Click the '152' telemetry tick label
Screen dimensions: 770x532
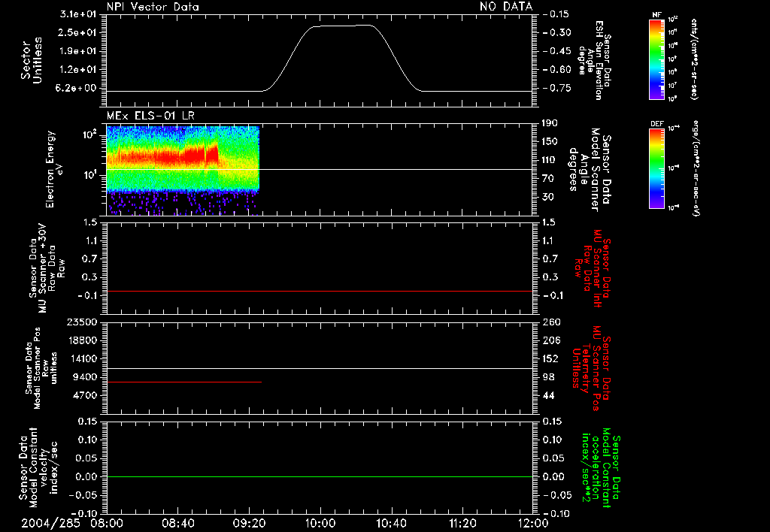click(x=550, y=358)
